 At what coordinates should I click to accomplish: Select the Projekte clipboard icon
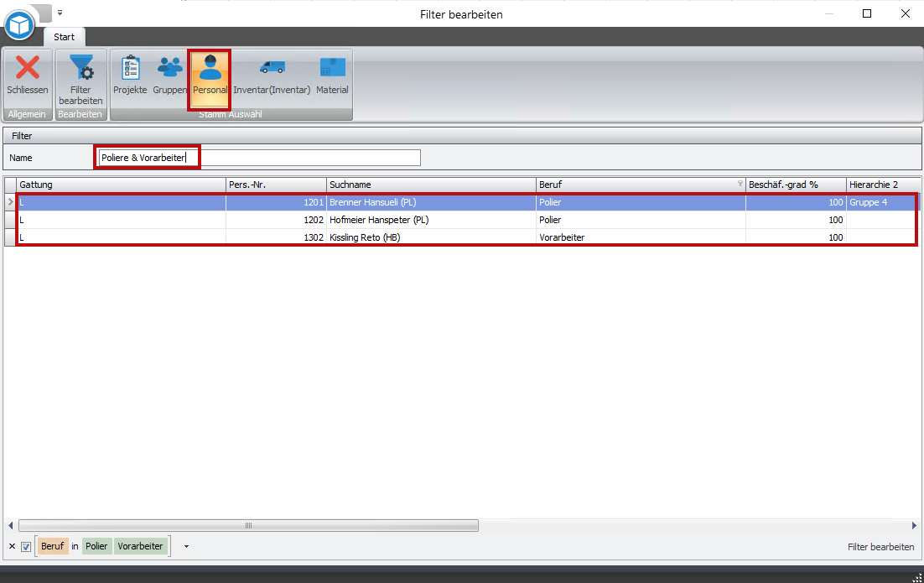pyautogui.click(x=130, y=69)
